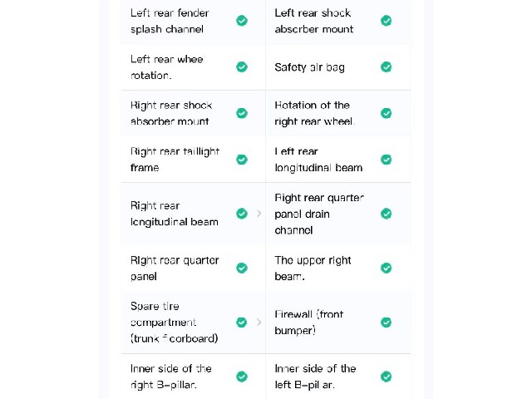Click check icon for Right rear taillight frame
This screenshot has height=399, width=532.
click(x=242, y=160)
